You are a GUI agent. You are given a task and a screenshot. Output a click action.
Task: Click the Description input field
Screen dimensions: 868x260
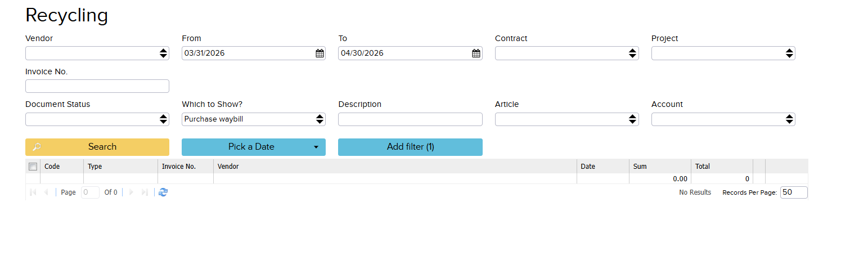click(x=410, y=119)
